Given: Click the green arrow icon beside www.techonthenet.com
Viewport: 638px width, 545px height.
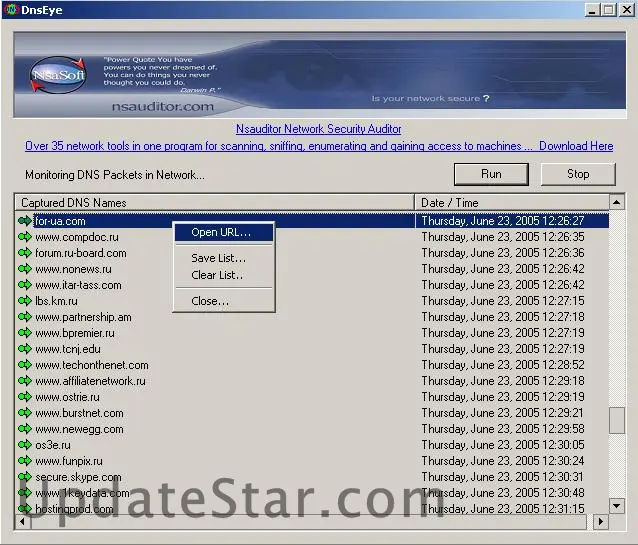Looking at the screenshot, I should pos(25,365).
